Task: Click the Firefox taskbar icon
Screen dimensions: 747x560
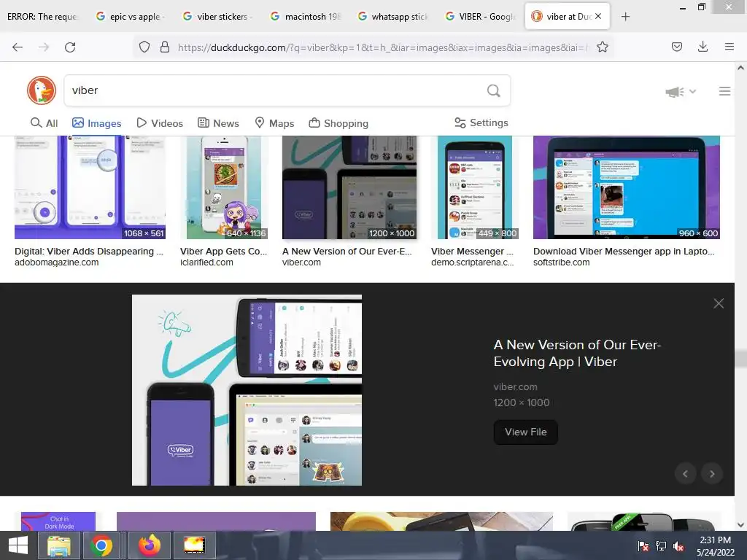Action: pos(150,545)
